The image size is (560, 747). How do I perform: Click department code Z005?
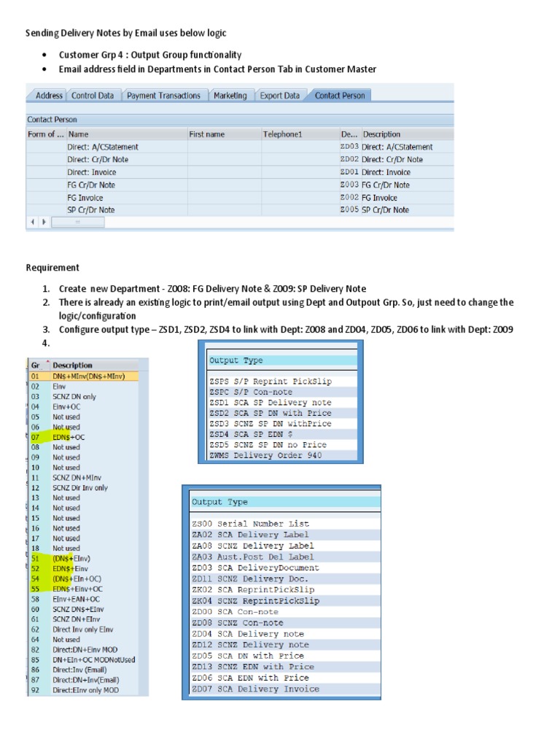point(349,209)
